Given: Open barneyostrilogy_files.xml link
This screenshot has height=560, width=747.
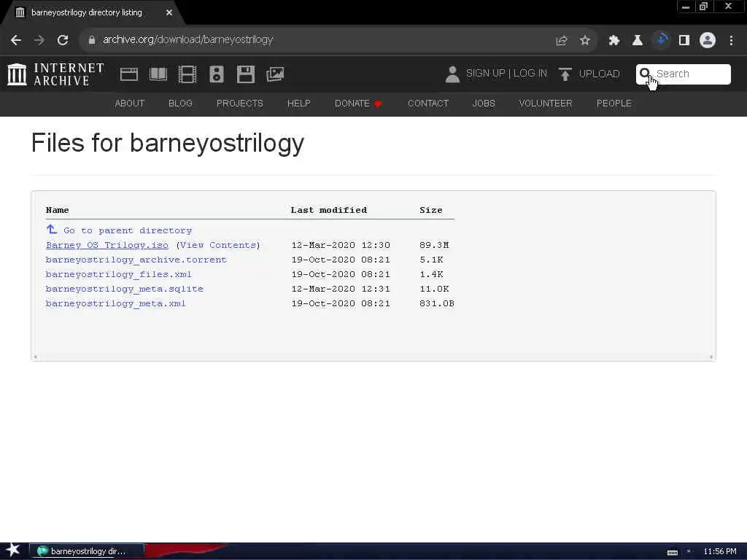Looking at the screenshot, I should coord(119,274).
